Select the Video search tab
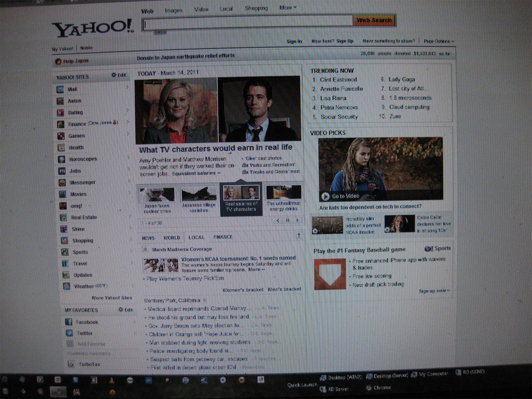The image size is (532, 399). (201, 9)
